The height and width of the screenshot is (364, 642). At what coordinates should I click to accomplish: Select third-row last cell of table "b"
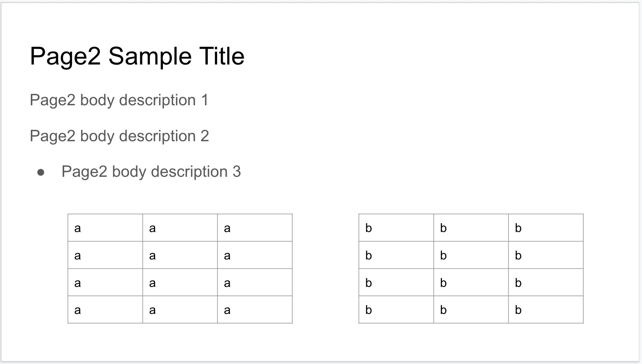546,282
